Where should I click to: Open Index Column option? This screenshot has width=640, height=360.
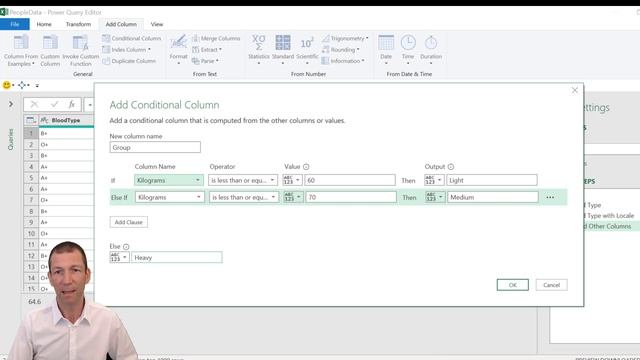pyautogui.click(x=127, y=49)
